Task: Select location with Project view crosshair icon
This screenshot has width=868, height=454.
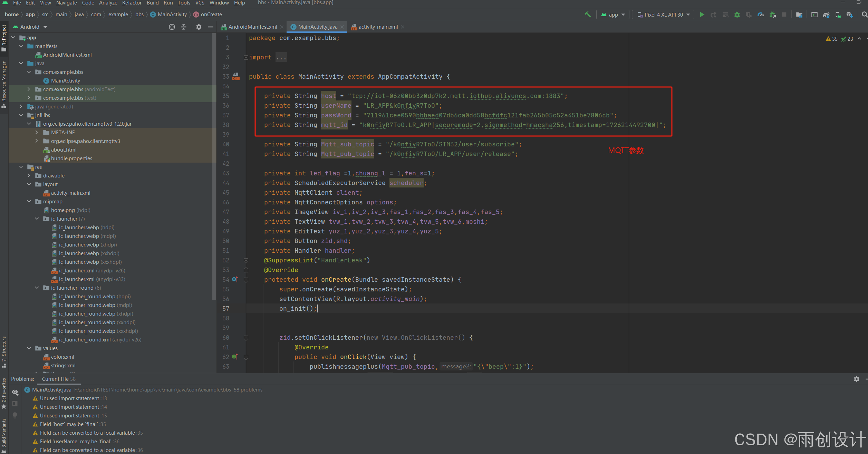Action: (172, 27)
